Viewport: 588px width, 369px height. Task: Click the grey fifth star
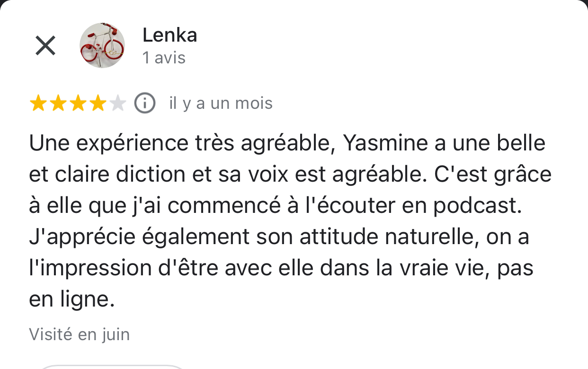click(117, 103)
